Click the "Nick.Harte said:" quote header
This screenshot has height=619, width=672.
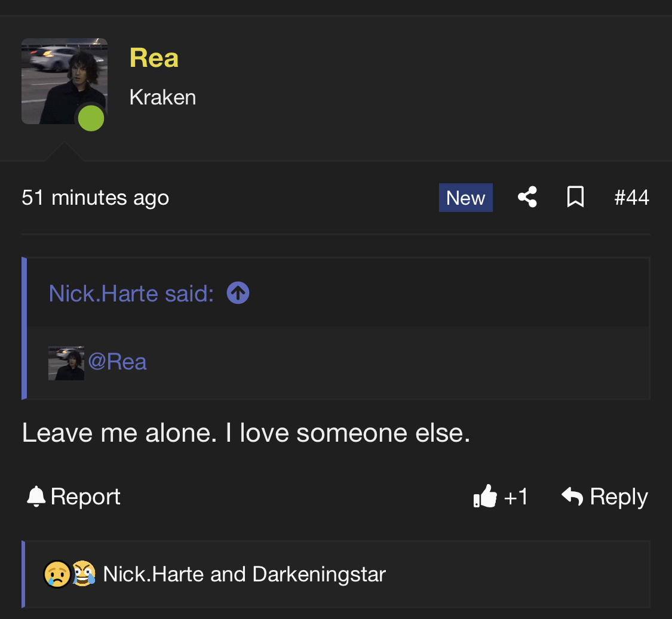(x=131, y=293)
